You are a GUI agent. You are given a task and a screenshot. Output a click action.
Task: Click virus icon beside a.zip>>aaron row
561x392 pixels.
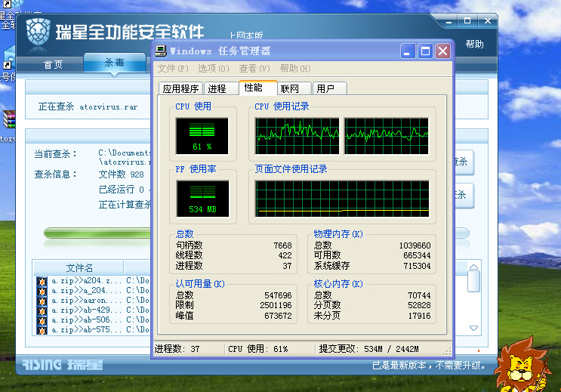[x=42, y=301]
